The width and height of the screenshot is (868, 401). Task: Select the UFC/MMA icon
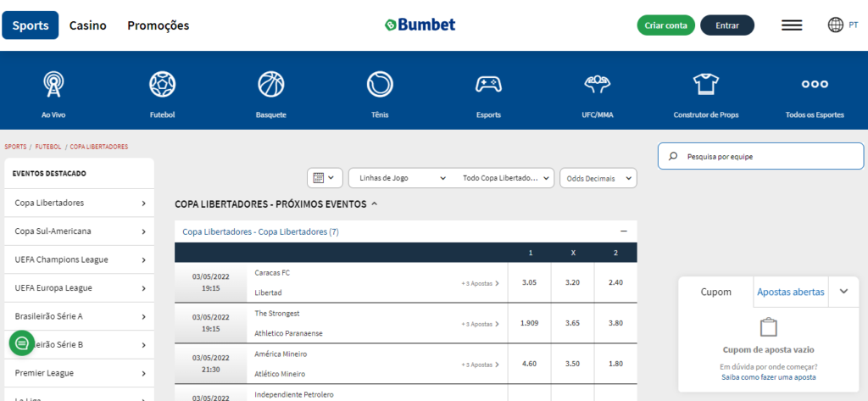click(x=598, y=85)
